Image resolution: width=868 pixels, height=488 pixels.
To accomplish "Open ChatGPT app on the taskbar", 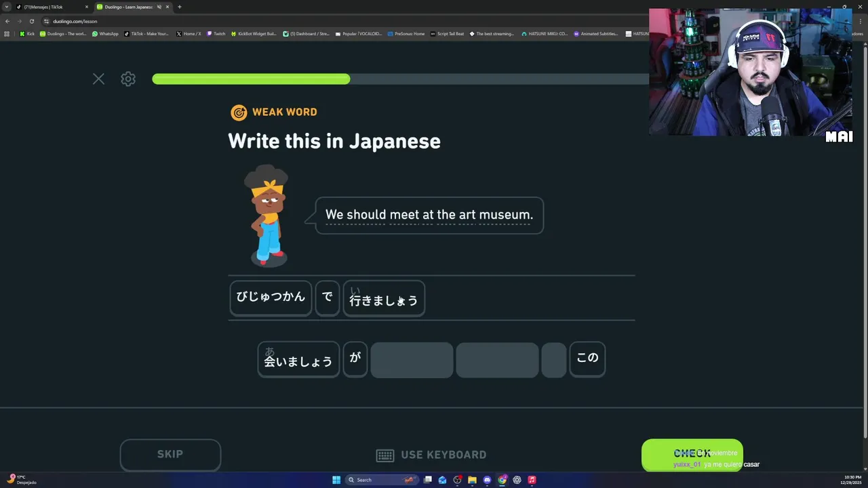I will [517, 480].
